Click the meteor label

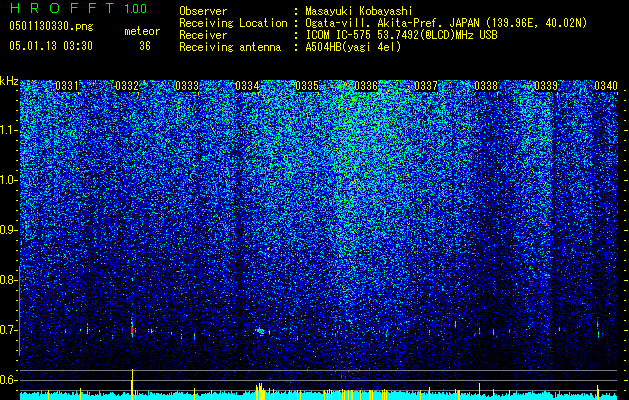pyautogui.click(x=142, y=31)
